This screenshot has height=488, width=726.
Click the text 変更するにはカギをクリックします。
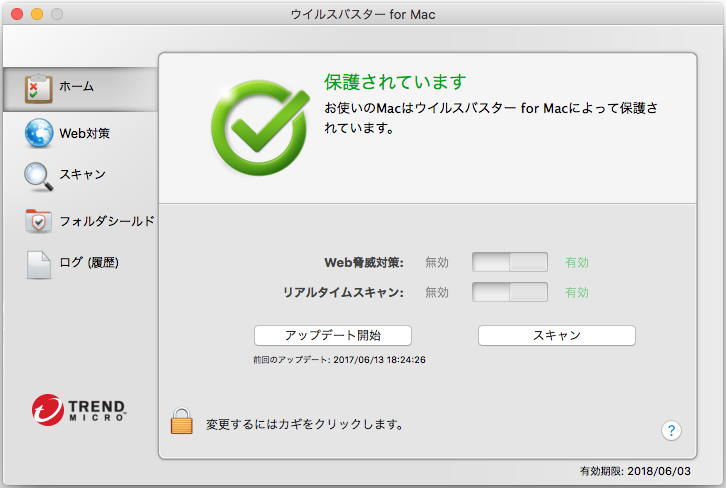pos(305,424)
